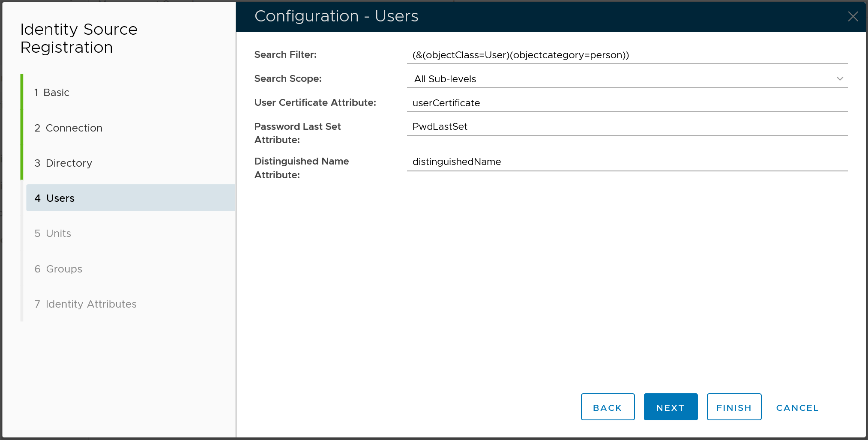The height and width of the screenshot is (440, 868).
Task: Jump to the Connection step
Action: click(x=74, y=128)
